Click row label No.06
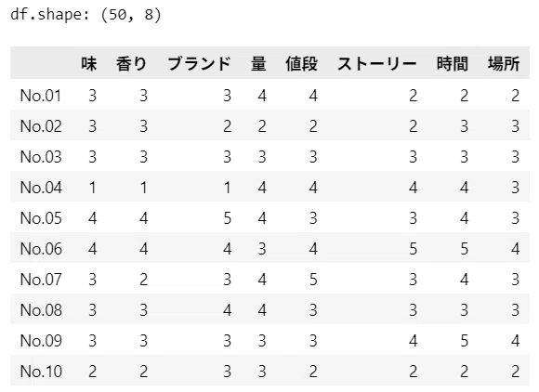The image size is (539, 392). (41, 249)
